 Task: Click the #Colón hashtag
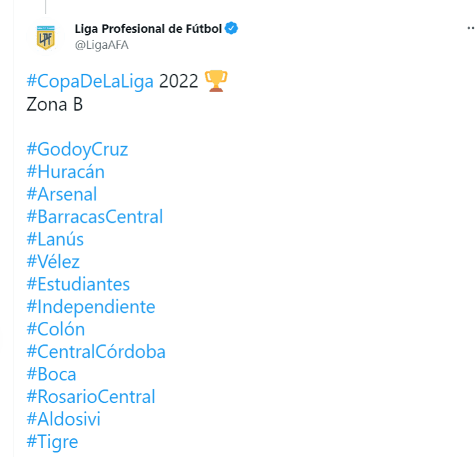coord(56,330)
